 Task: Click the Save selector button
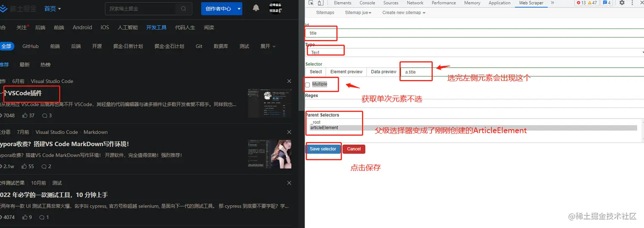pos(323,149)
